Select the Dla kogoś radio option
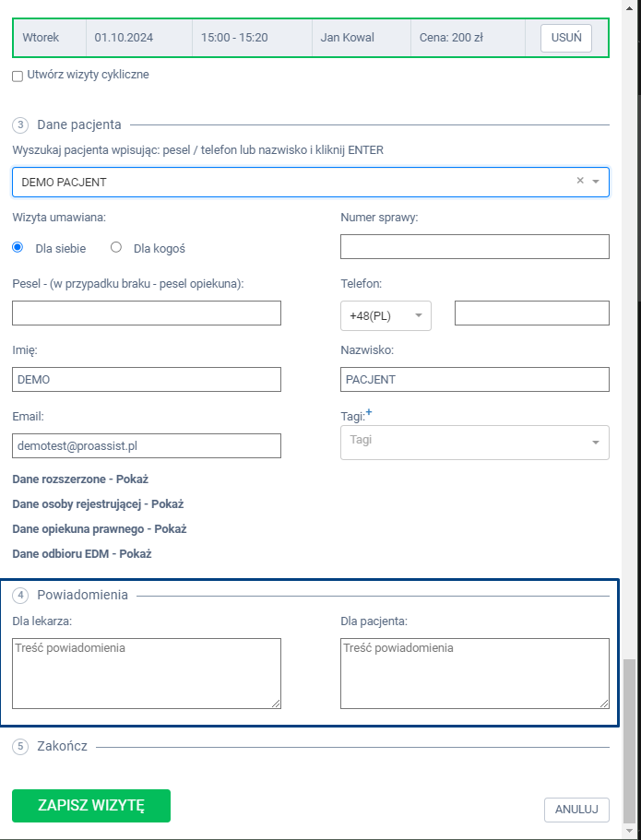641x840 pixels. pos(116,247)
